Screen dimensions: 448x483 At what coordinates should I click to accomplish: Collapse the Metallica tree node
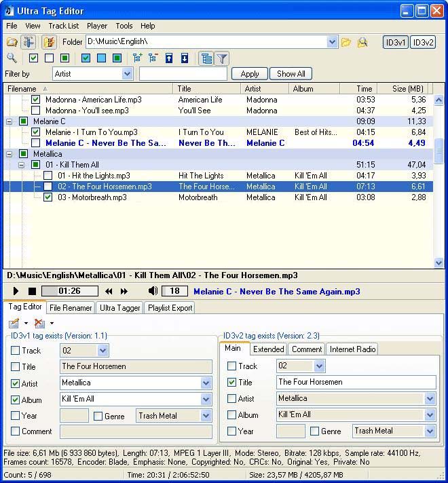(x=10, y=154)
